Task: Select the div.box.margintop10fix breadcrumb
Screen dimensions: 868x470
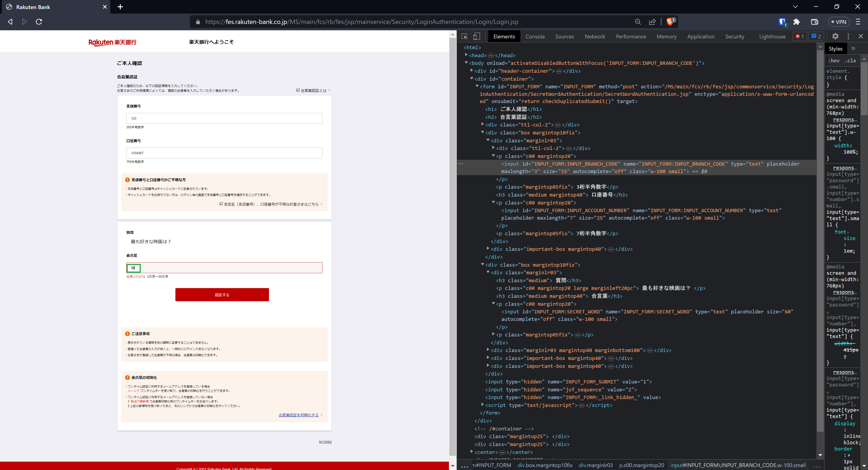Action: (x=545, y=465)
